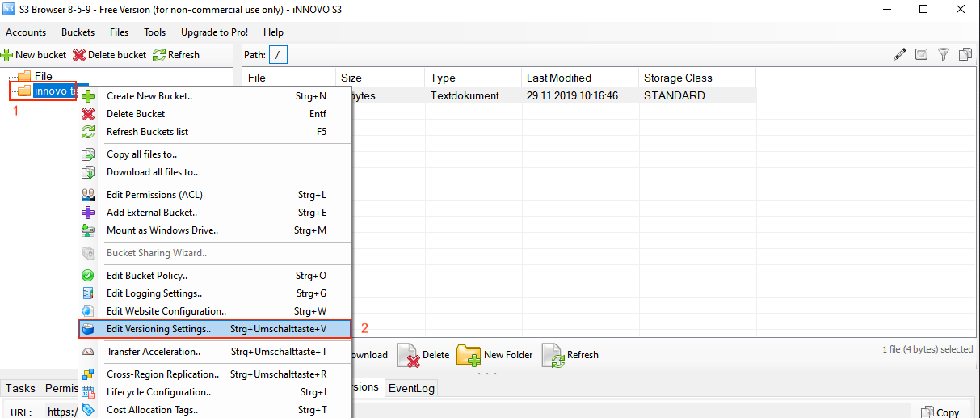Select Lifecycle Configuration menu entry

[x=215, y=392]
